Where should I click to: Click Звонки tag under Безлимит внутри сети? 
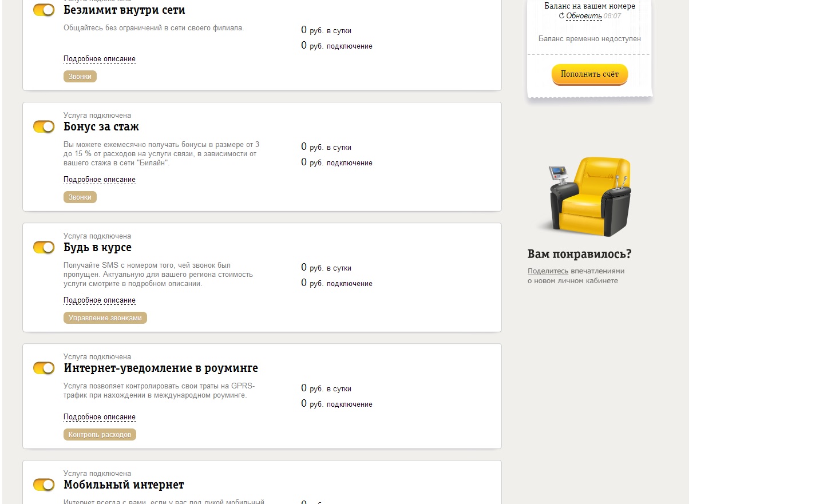(80, 77)
